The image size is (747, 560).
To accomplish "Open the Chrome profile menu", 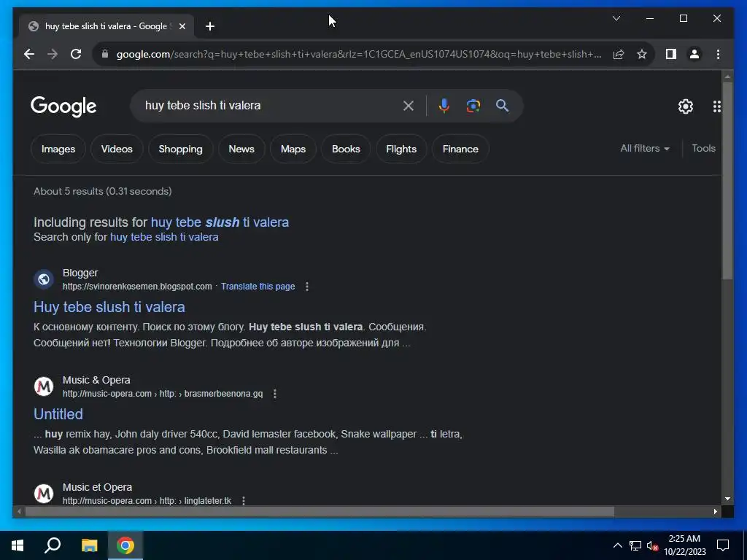I will 694,54.
